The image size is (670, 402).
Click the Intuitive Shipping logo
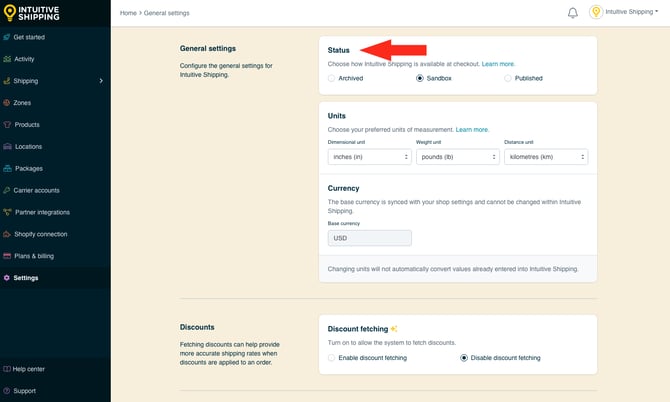32,13
